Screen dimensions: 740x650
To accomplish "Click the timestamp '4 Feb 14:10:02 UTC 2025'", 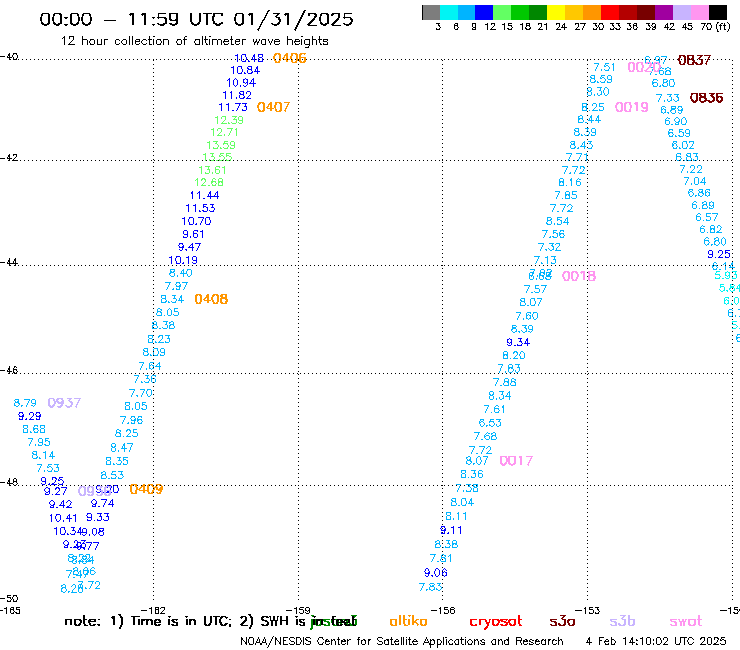I will point(656,641).
